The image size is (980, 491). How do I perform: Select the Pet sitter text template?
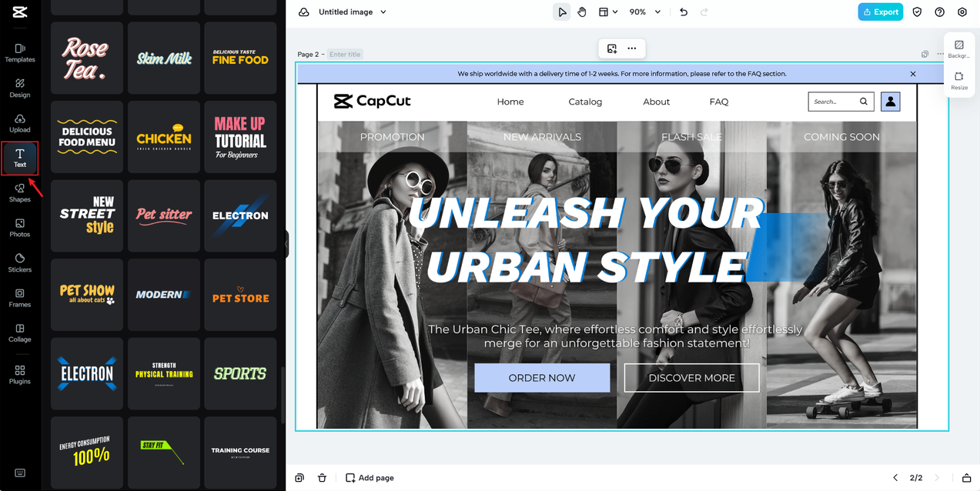click(163, 215)
